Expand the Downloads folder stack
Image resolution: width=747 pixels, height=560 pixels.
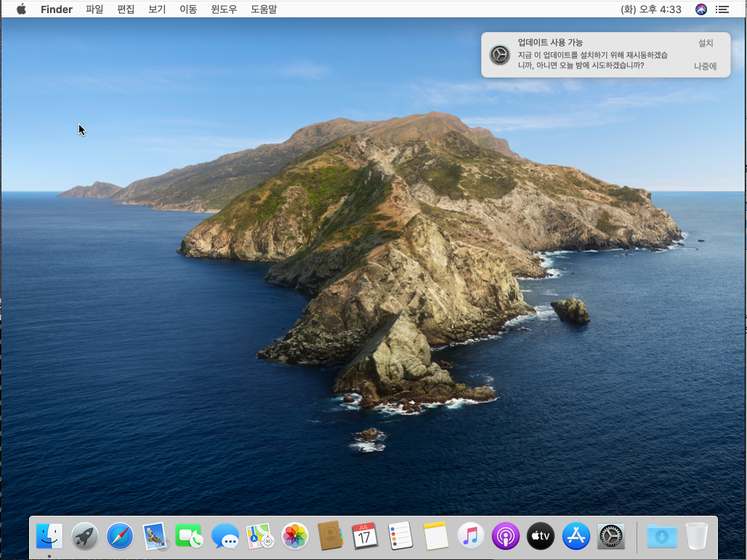662,537
